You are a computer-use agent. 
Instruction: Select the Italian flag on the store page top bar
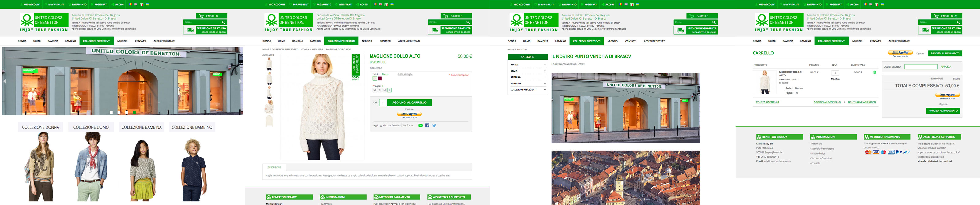tap(631, 5)
